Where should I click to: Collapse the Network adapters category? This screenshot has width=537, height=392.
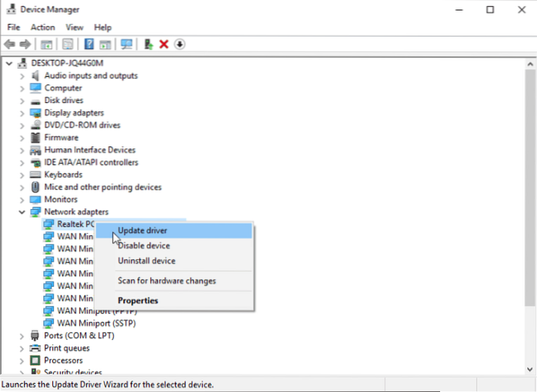click(x=22, y=211)
